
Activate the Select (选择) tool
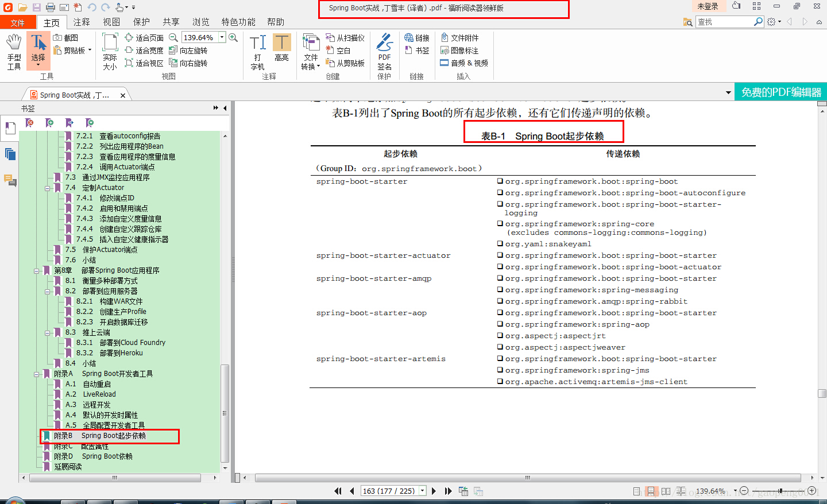[x=38, y=51]
